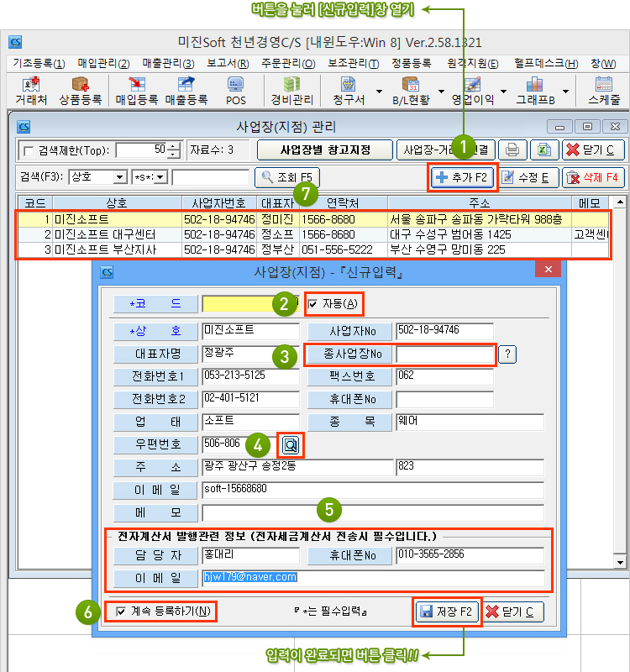Click 닫기 C in the 사업장 관리 window

[593, 150]
